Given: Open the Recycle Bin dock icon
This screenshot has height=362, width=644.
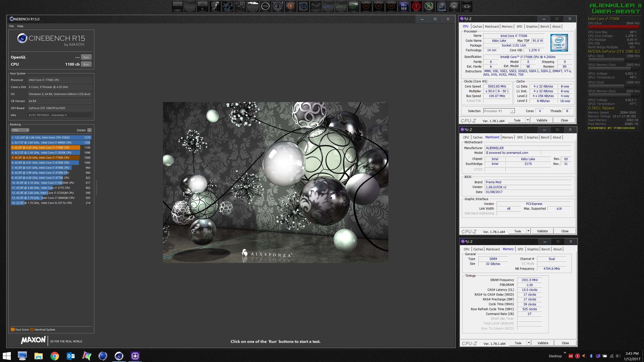Looking at the screenshot, I should [467, 6].
